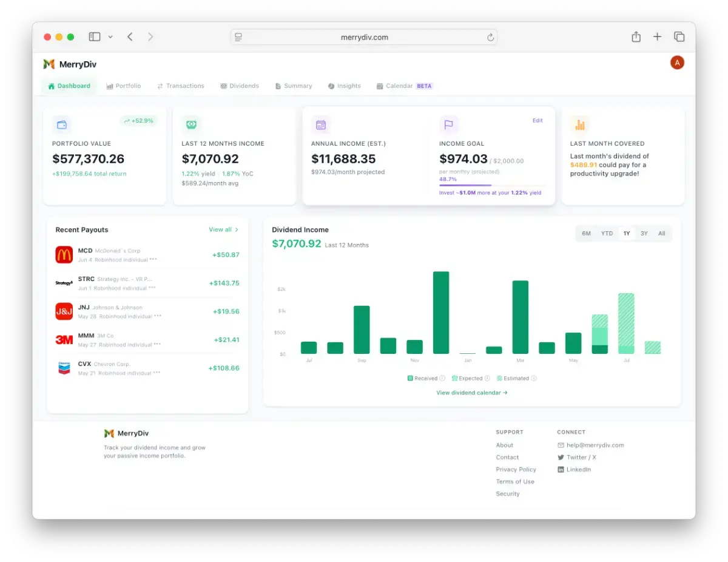Expand the Safari sidebar dropdown chevron
The image size is (728, 562).
(110, 37)
